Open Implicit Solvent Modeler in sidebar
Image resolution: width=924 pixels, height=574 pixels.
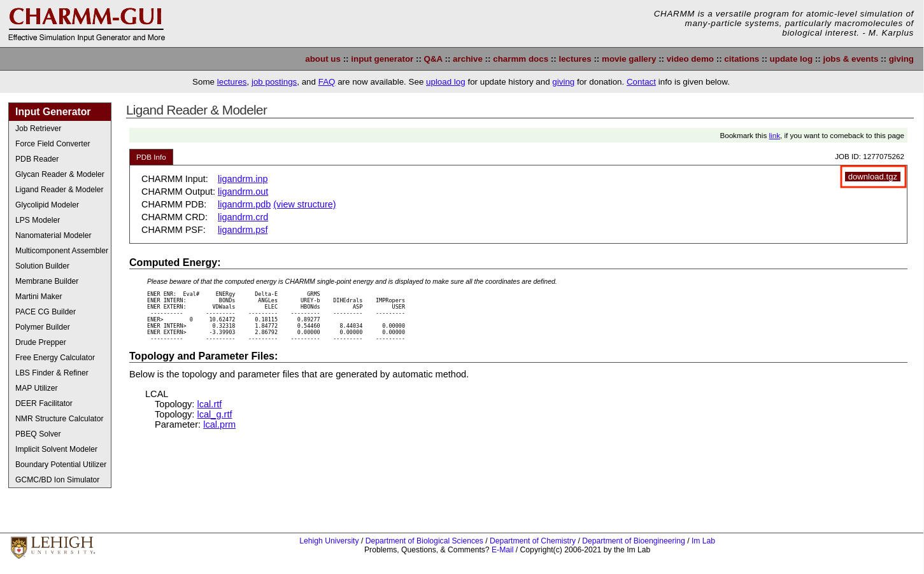(x=60, y=449)
